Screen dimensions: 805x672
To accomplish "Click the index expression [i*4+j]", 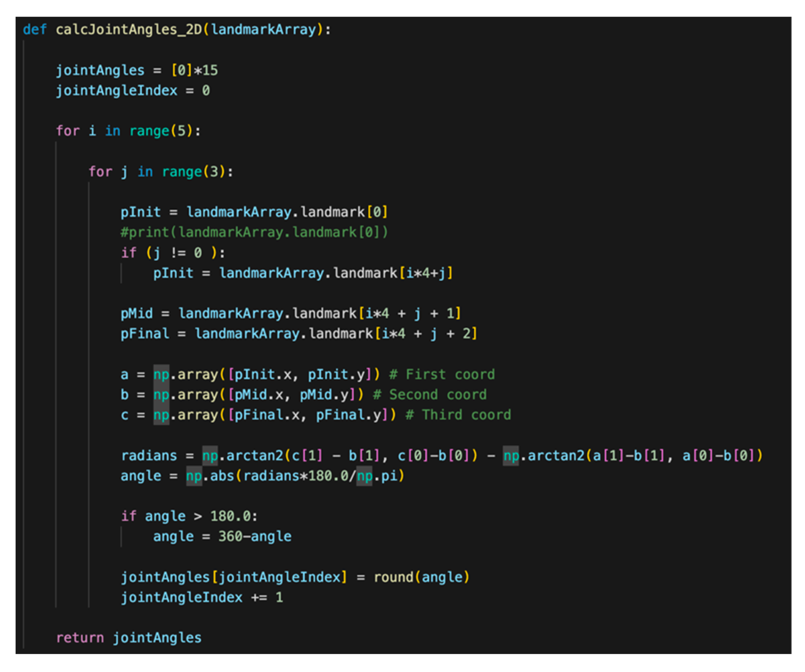I will [x=426, y=273].
